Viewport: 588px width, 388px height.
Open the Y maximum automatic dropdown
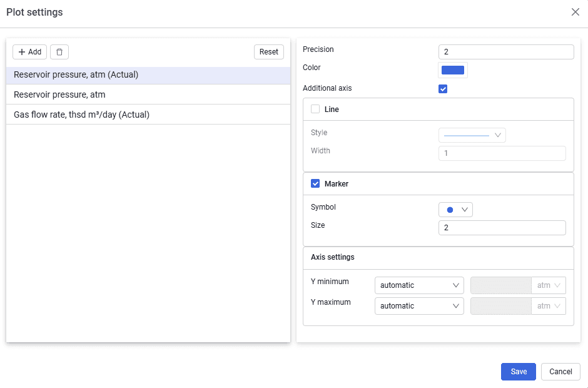pyautogui.click(x=419, y=306)
